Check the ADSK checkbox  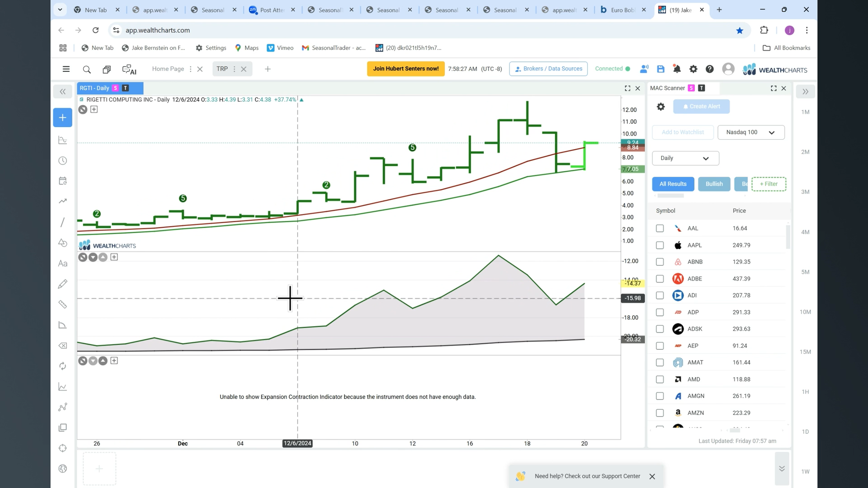click(x=660, y=329)
